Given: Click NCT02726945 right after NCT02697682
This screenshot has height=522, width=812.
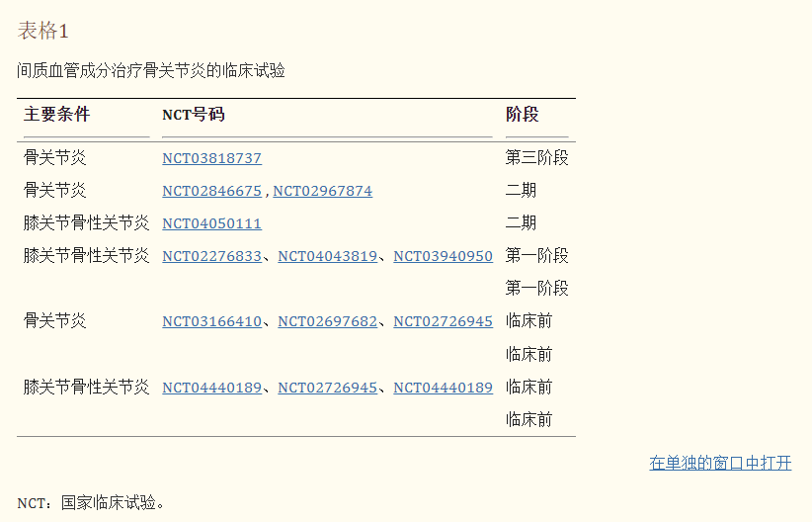Looking at the screenshot, I should (443, 321).
